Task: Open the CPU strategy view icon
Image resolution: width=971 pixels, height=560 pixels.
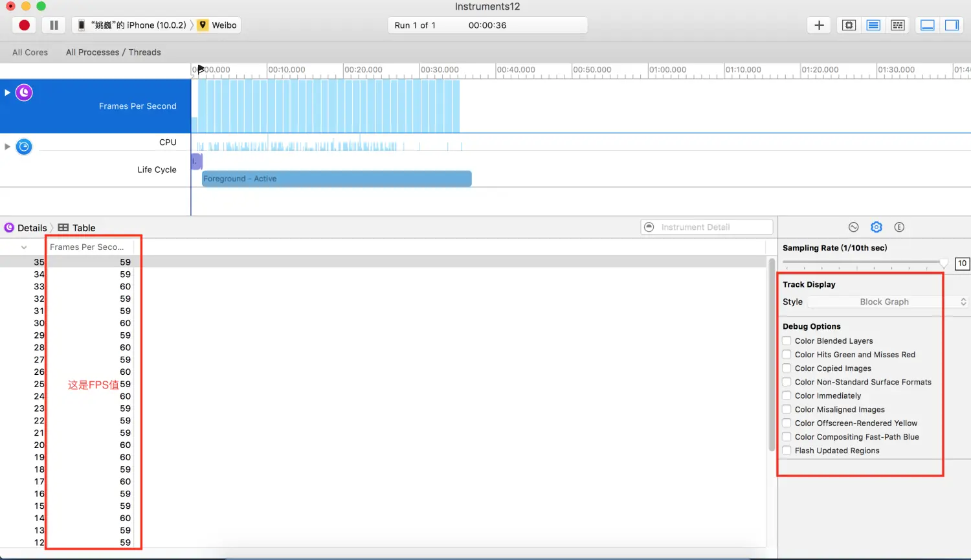Action: coord(849,25)
